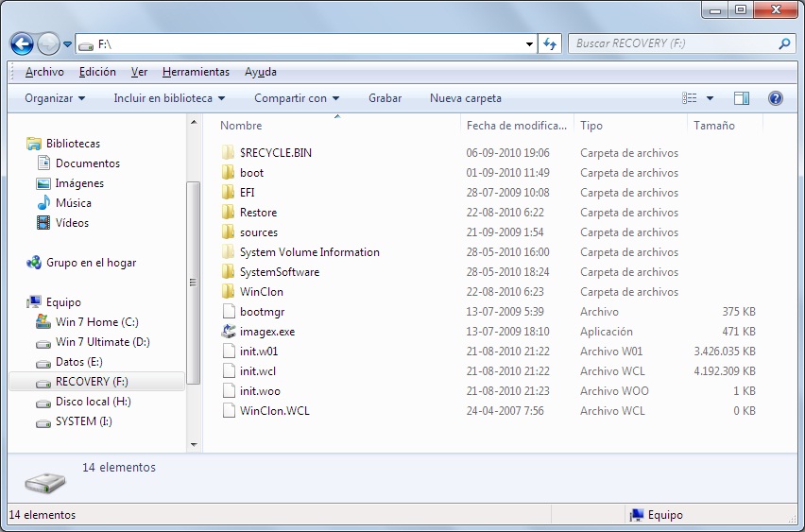This screenshot has width=805, height=532.
Task: Open Bibliotecas in the navigation pane
Action: click(x=63, y=144)
